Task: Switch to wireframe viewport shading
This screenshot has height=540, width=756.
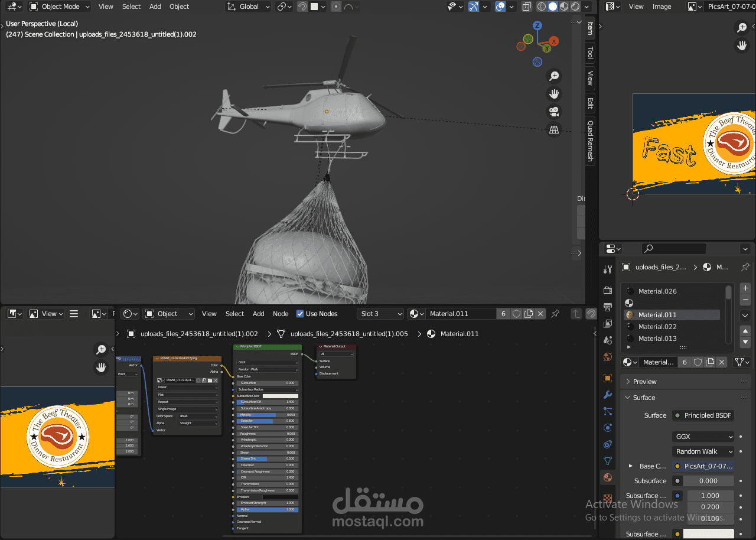Action: pyautogui.click(x=542, y=6)
